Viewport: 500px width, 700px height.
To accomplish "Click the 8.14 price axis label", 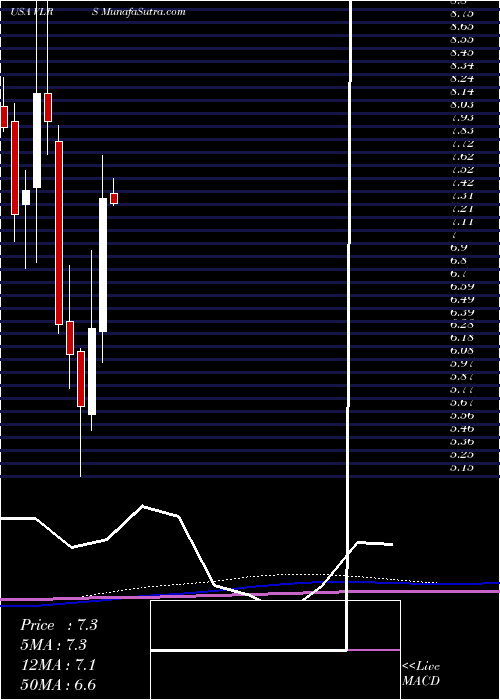I will [x=462, y=92].
